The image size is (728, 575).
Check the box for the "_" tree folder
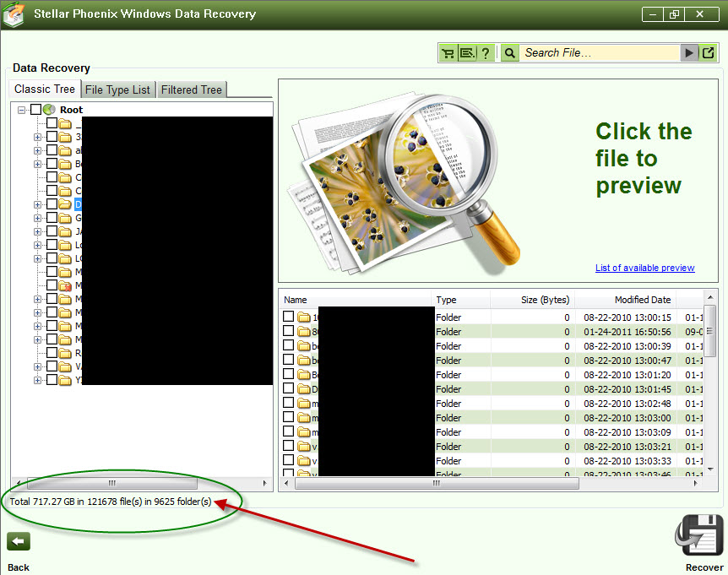[x=52, y=123]
